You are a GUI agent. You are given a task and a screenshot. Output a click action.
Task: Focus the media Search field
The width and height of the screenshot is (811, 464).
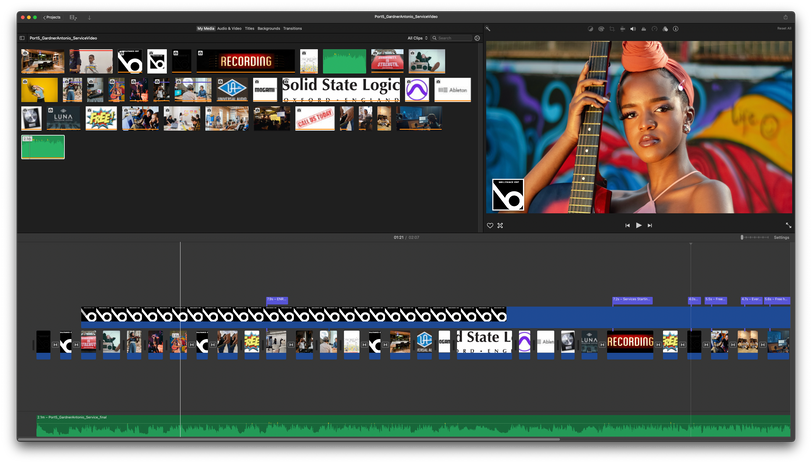tap(452, 38)
